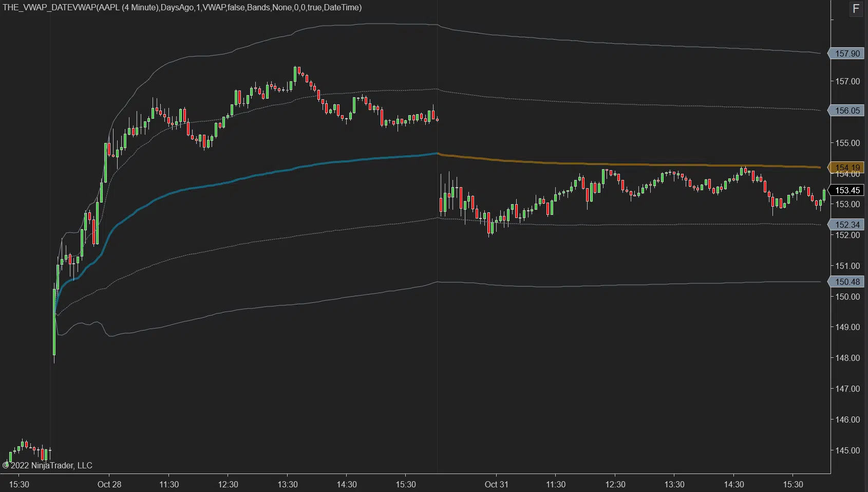Click the Oct 28 date label
Screen dimensions: 868x492
[109, 484]
